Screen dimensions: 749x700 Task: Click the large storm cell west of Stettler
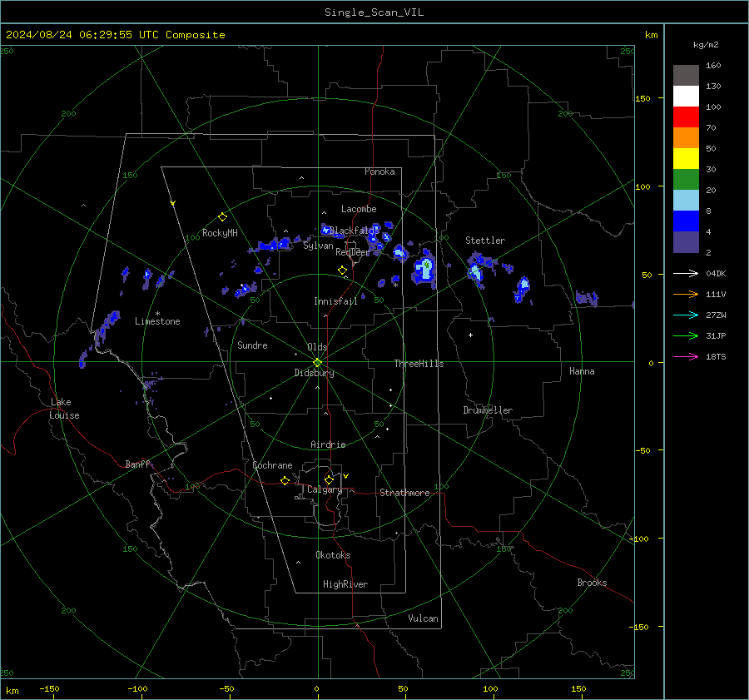(424, 271)
